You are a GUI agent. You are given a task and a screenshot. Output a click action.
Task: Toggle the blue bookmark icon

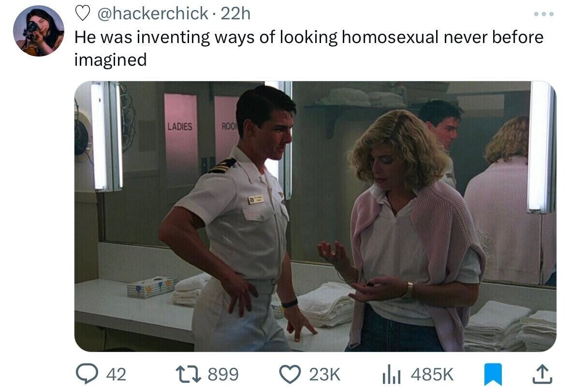click(x=493, y=374)
